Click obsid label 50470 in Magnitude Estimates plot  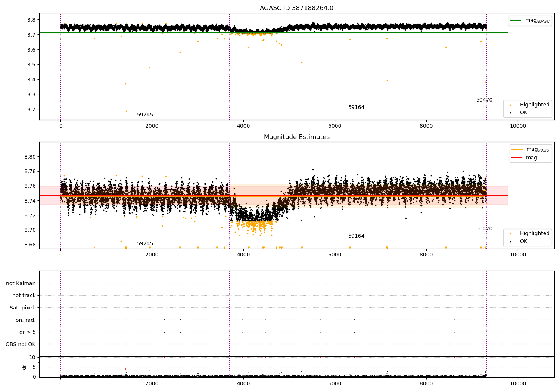tap(484, 229)
